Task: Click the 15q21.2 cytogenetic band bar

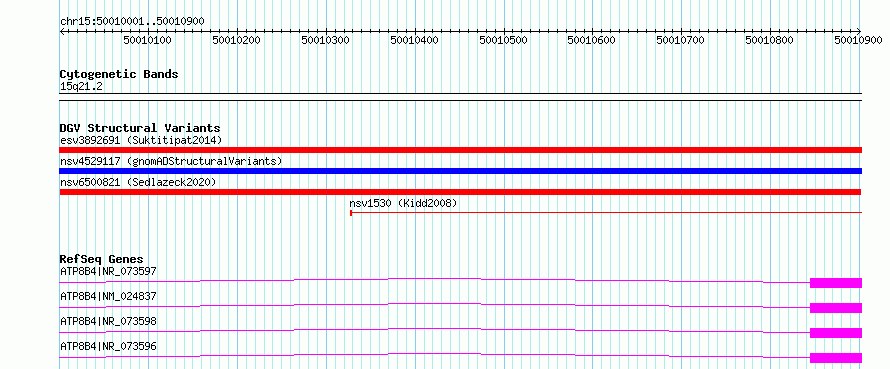Action: click(x=461, y=97)
